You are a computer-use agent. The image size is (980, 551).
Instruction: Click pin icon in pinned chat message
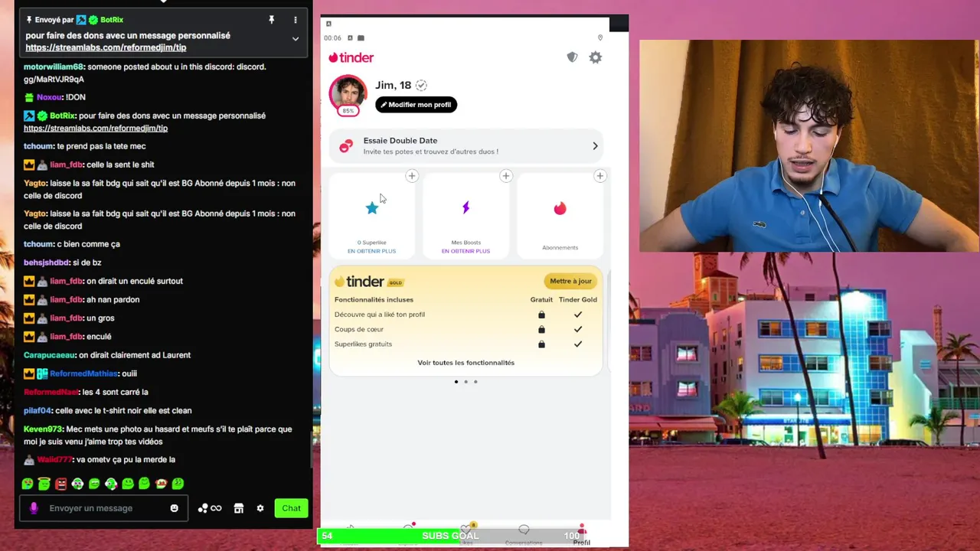(271, 20)
